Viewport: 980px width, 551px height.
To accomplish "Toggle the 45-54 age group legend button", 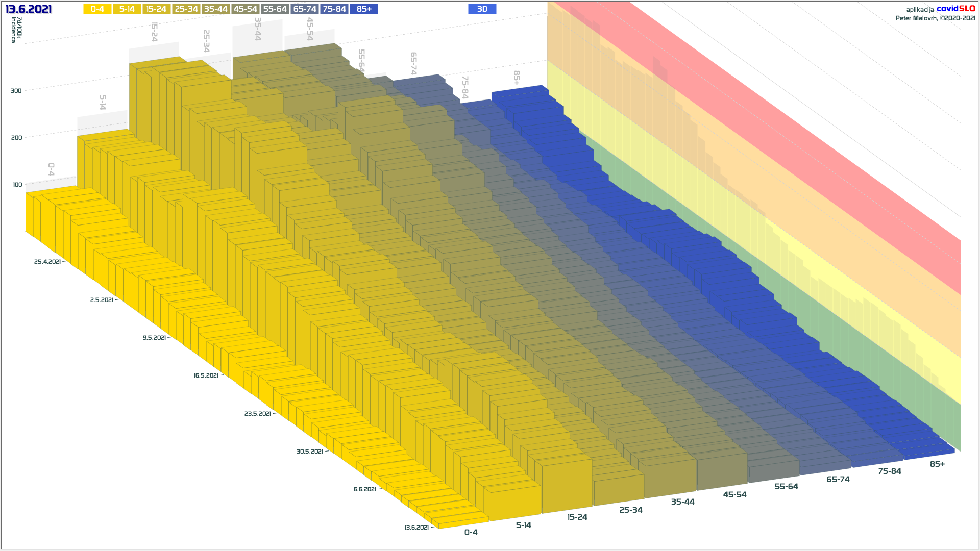I will coord(245,9).
